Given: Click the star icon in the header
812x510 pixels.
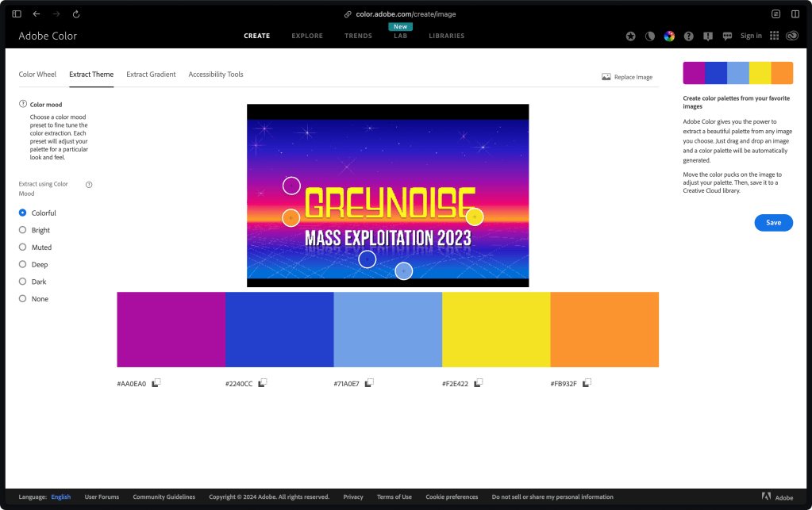Looking at the screenshot, I should coord(630,36).
